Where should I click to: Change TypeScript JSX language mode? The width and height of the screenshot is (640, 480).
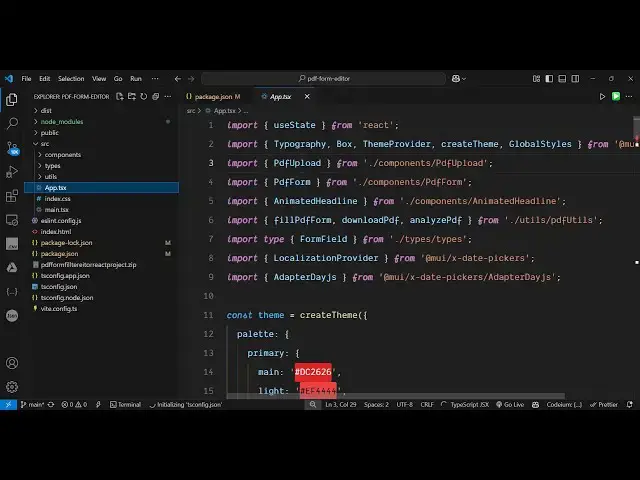469,404
